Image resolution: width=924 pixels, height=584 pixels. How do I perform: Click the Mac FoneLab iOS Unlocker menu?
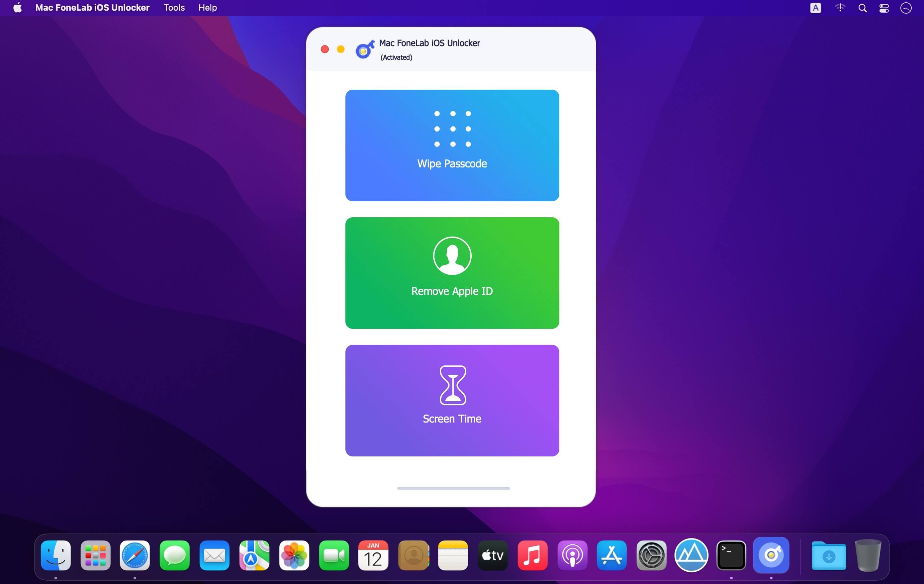pyautogui.click(x=92, y=8)
